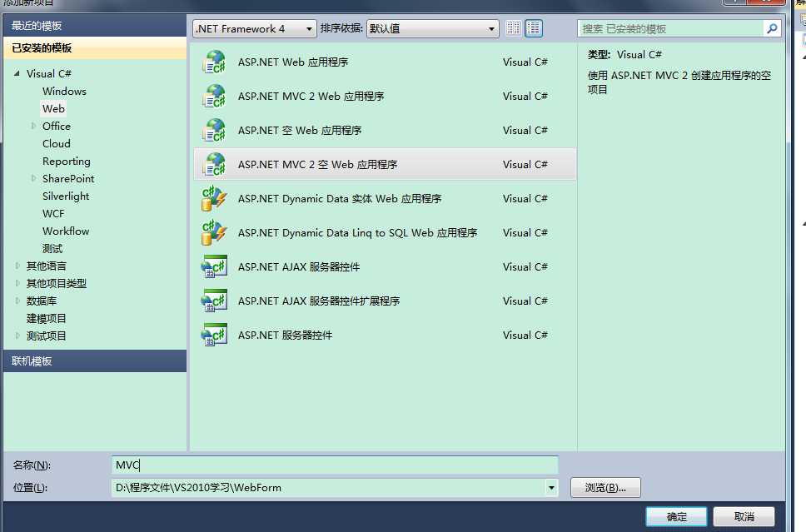Expand the 其他项目类型 node arrow

17,283
